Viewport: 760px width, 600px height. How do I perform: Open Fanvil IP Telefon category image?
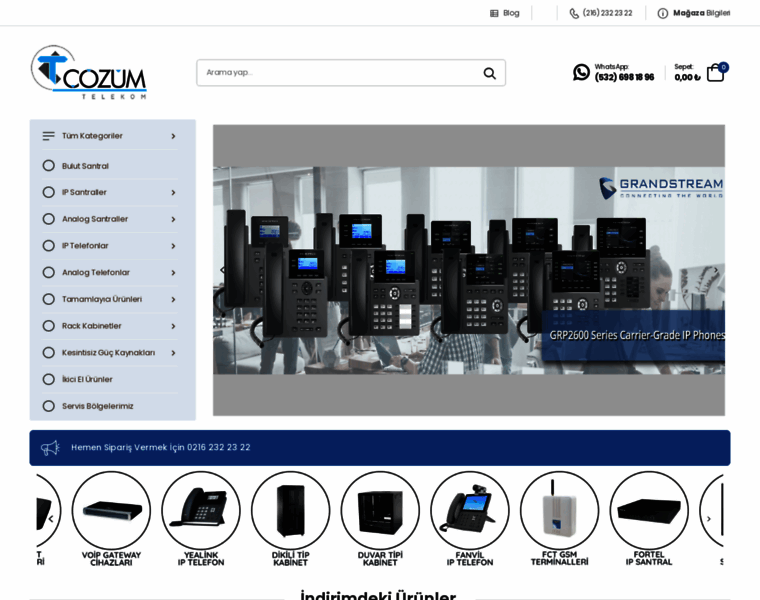pos(470,510)
